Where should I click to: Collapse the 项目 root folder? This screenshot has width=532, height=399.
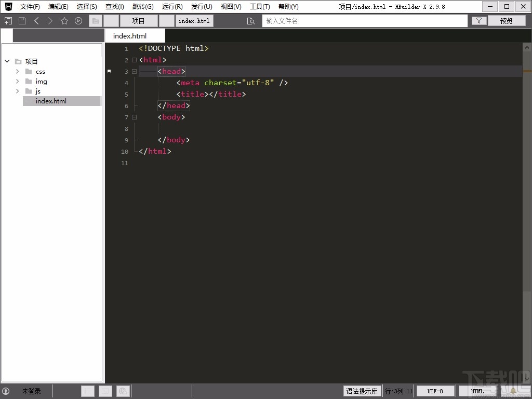[x=7, y=61]
